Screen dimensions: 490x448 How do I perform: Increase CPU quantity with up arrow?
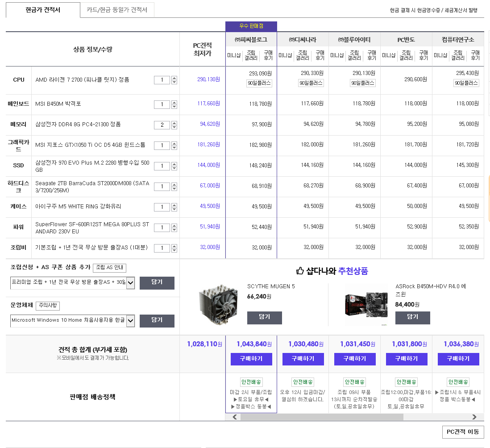[174, 78]
